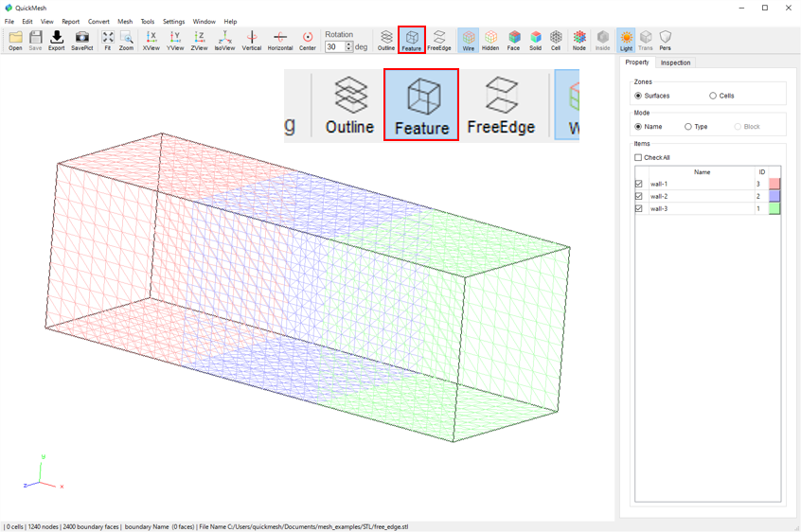Toggle the FreeEdge display
The width and height of the screenshot is (801, 532).
tap(439, 41)
